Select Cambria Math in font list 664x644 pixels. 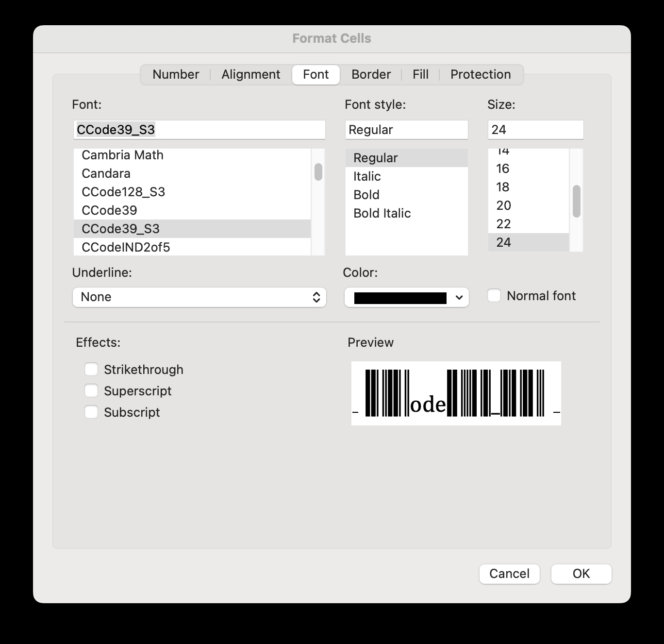[x=192, y=155]
